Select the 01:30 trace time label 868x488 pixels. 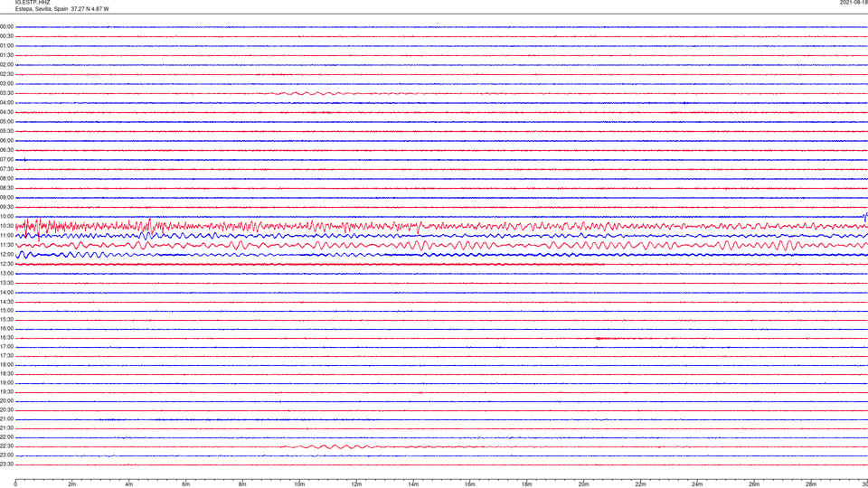click(x=6, y=55)
